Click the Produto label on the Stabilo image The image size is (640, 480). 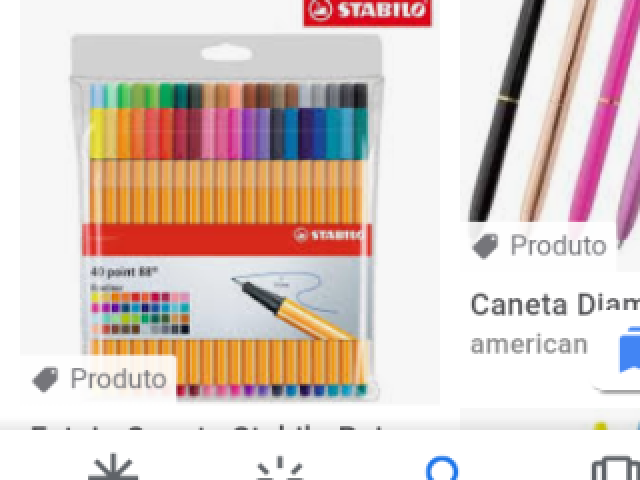[118, 379]
